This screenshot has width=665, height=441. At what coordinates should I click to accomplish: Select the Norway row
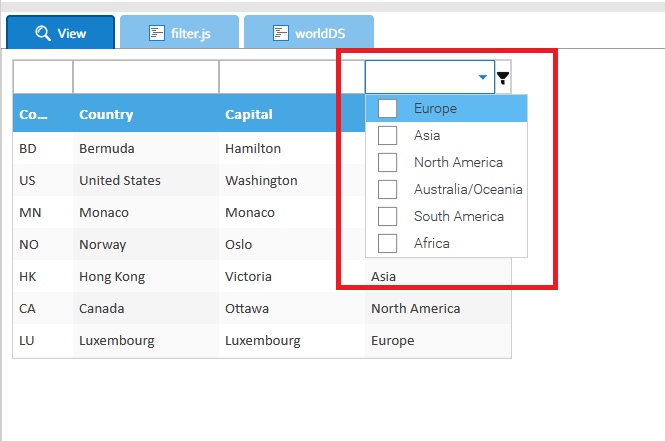pyautogui.click(x=102, y=244)
